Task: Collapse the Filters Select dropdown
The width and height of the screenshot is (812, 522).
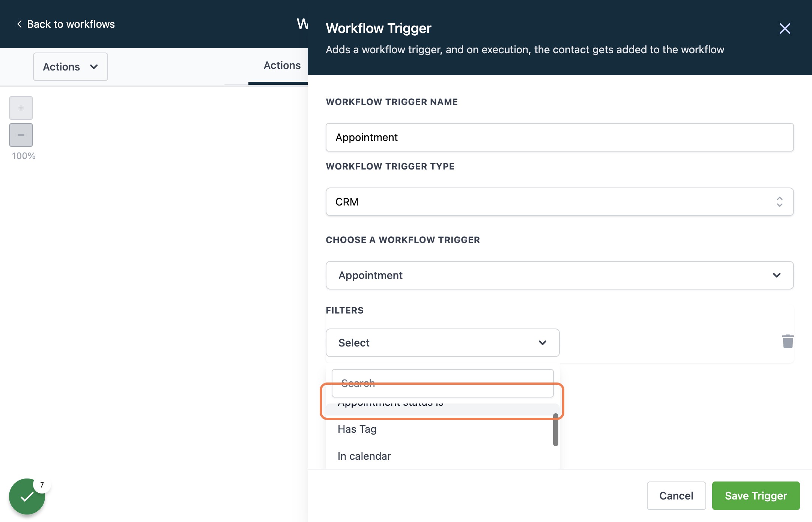Action: pyautogui.click(x=443, y=343)
